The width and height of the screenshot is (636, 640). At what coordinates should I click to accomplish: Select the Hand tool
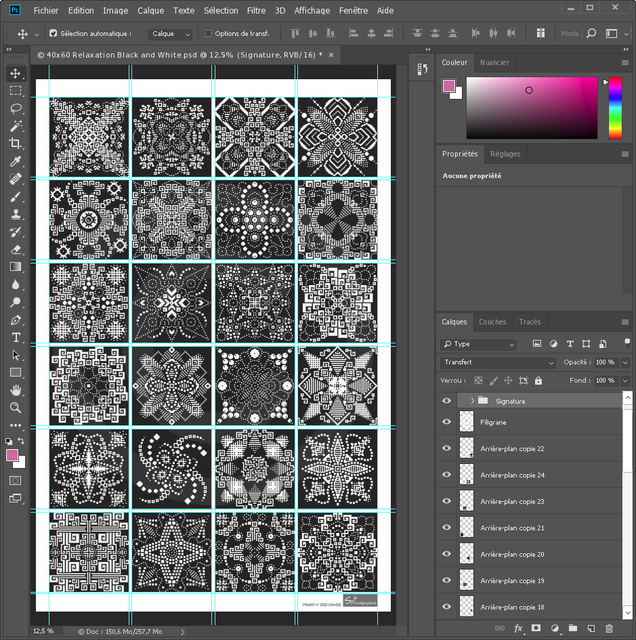[16, 390]
